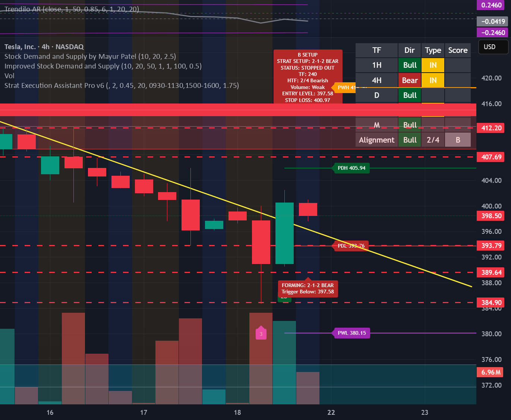Click the Bull cell in 1H row
Image resolution: width=511 pixels, height=420 pixels.
pos(410,65)
